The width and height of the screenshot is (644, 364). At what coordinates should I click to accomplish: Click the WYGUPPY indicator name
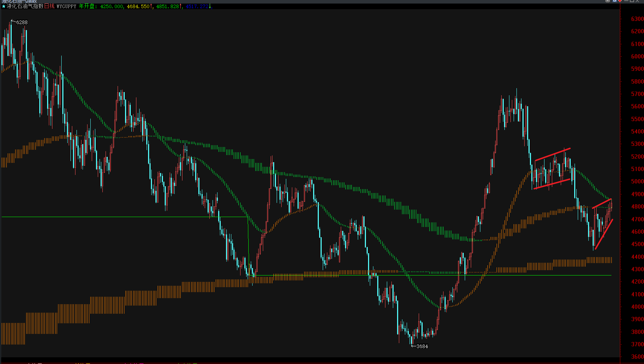click(66, 6)
